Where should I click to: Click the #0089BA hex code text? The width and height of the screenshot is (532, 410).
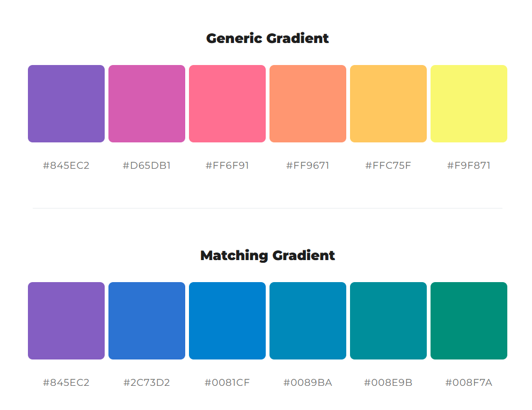click(308, 383)
